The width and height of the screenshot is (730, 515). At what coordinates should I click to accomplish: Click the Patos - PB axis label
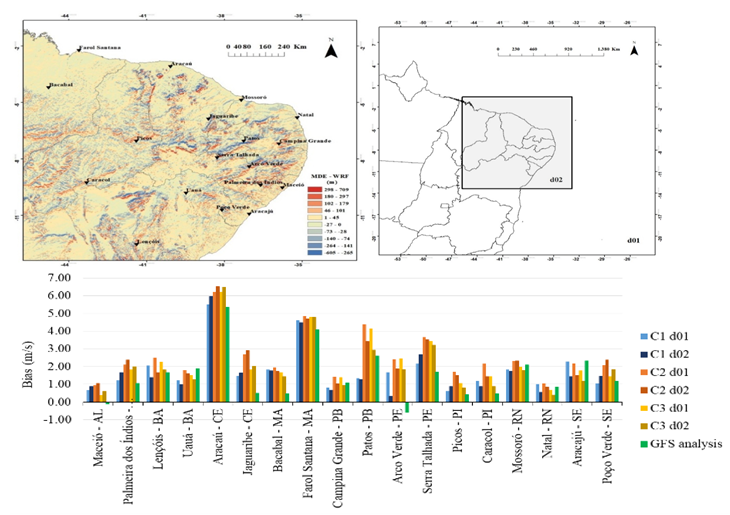tap(366, 434)
